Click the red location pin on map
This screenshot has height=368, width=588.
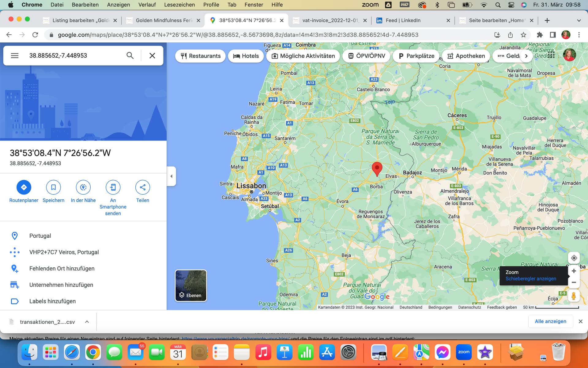[x=377, y=169]
